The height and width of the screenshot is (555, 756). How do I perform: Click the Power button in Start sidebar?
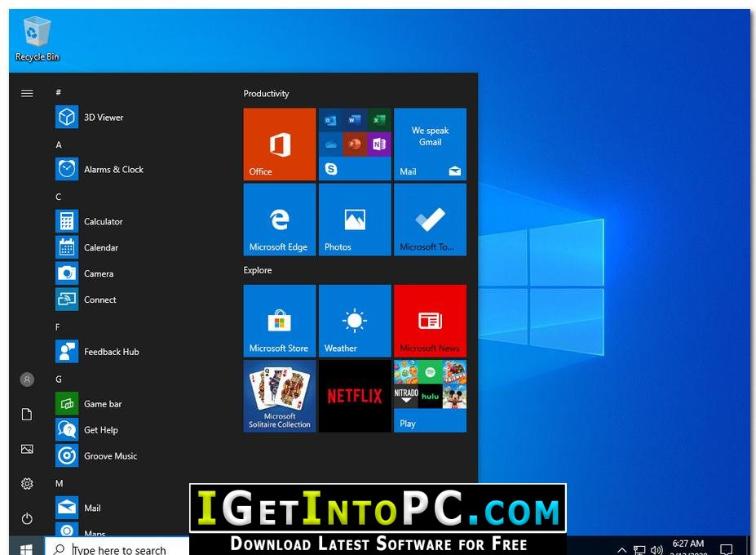point(27,519)
